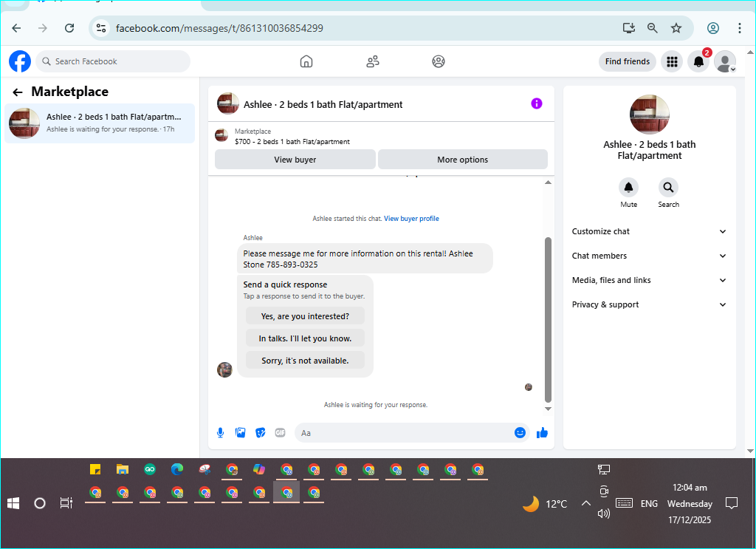
Task: Open Sticky Notes on the taskbar
Action: click(95, 469)
